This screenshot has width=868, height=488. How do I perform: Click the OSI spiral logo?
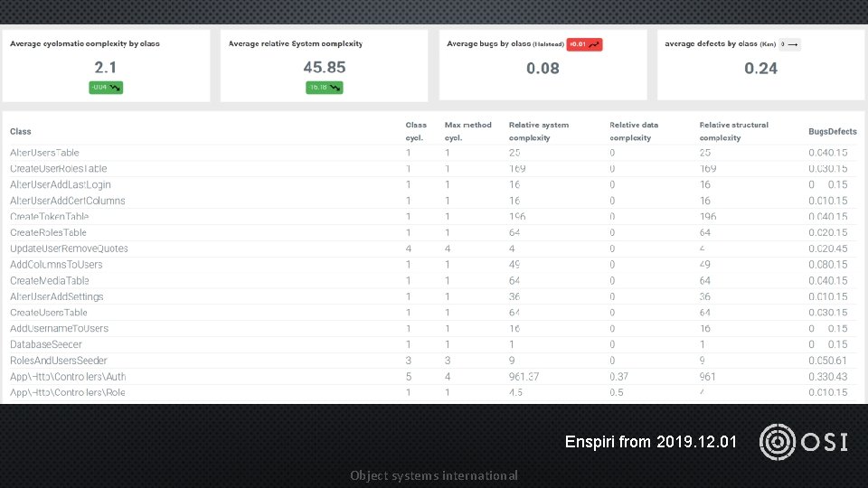tap(778, 442)
